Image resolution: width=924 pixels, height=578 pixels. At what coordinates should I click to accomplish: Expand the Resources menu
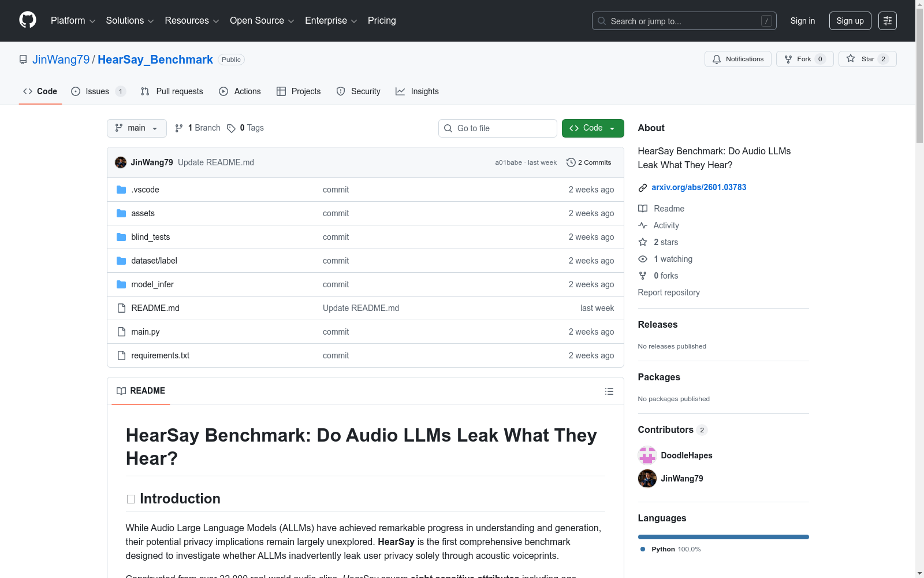[x=192, y=21]
